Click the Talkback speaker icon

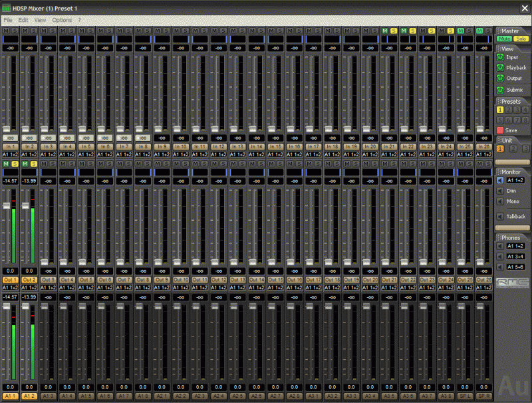pos(500,216)
